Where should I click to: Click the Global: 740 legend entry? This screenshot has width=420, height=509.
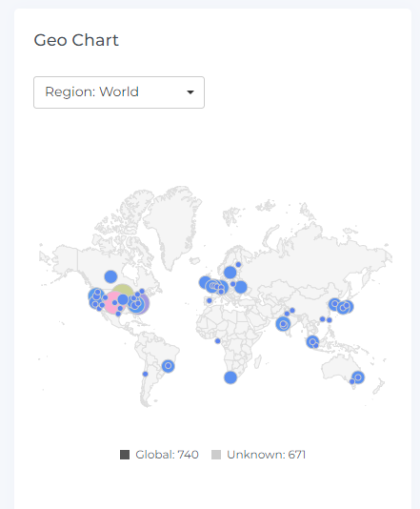point(159,455)
